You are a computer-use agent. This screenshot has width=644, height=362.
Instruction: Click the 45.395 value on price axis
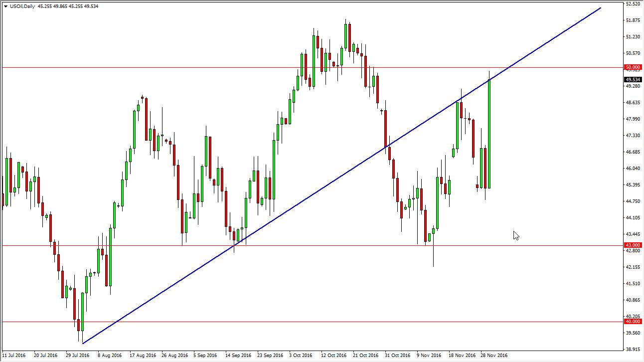[x=633, y=185]
